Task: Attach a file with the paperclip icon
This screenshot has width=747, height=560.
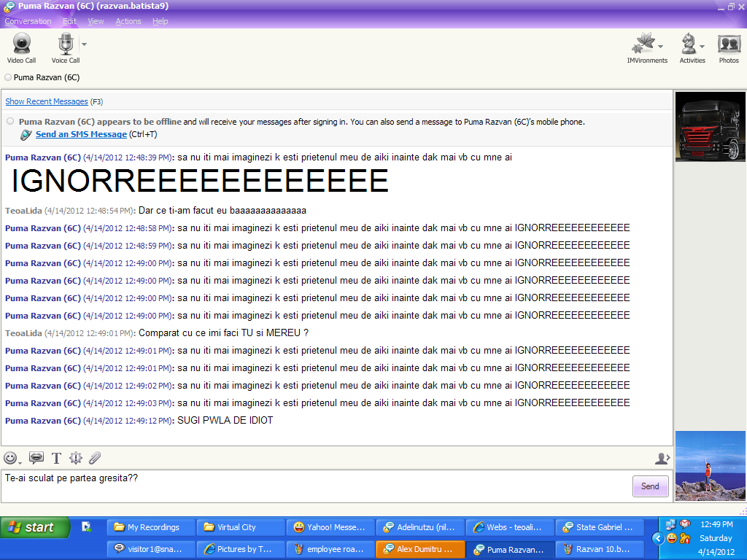Action: (x=95, y=458)
